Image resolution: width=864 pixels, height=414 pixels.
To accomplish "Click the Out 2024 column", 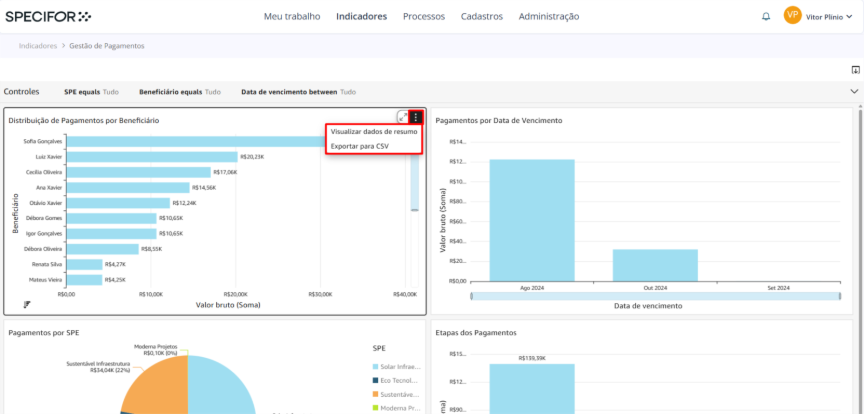I will pyautogui.click(x=655, y=265).
